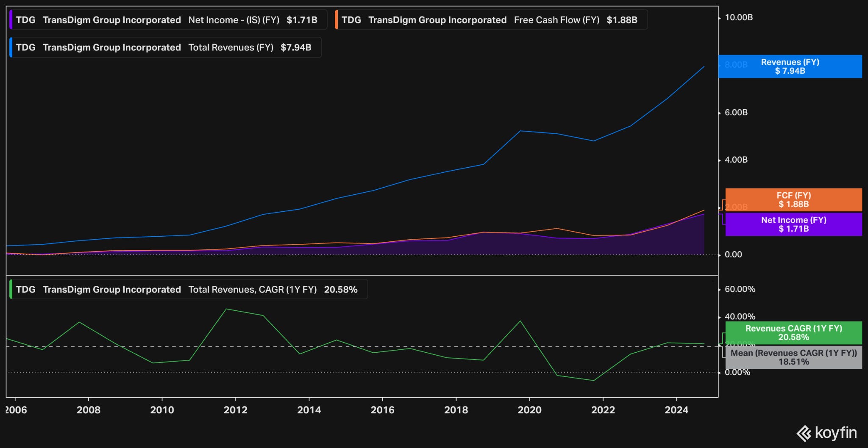Click the 2014 tick on the time axis
Image resolution: width=868 pixels, height=448 pixels.
tap(309, 410)
